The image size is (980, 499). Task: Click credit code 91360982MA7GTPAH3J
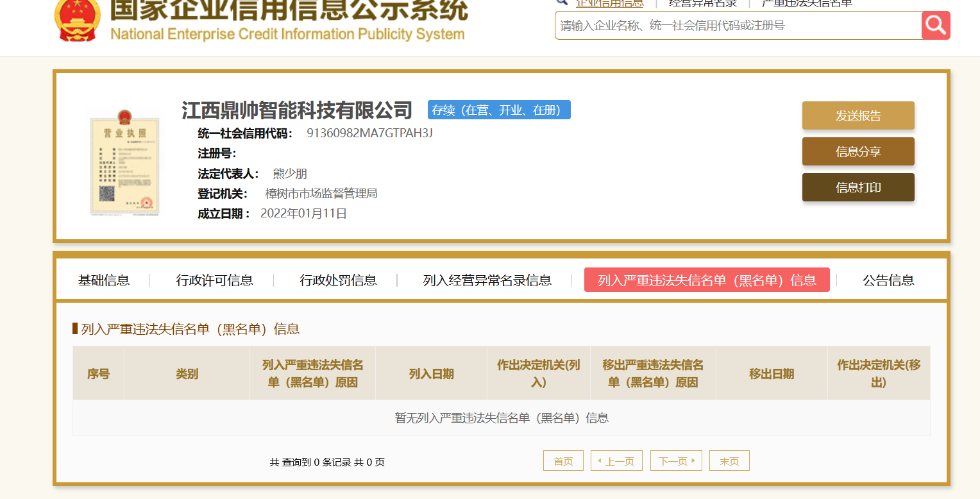tap(369, 133)
